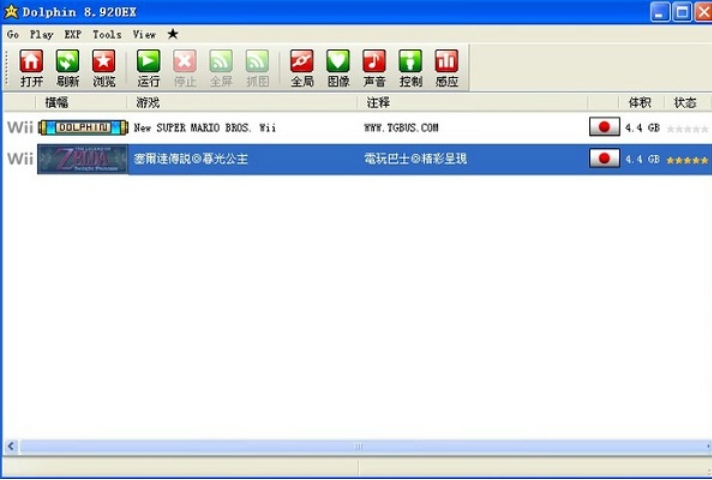Select the DOLPHIN banner thumbnail
The height and width of the screenshot is (480, 712).
pyautogui.click(x=83, y=128)
